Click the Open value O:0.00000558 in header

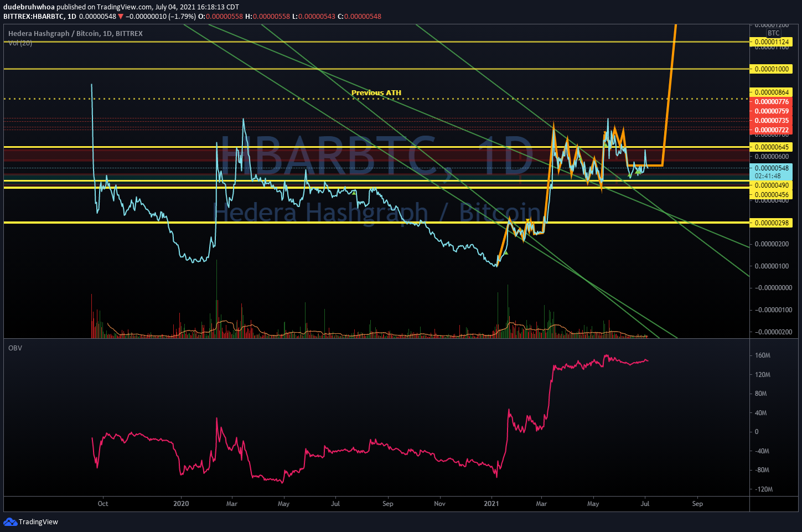(x=221, y=17)
